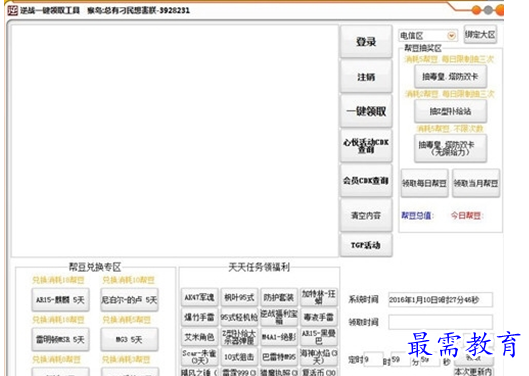529x376 pixels.
Task: Click the 定时 minute field before 分
Action: click(400, 359)
